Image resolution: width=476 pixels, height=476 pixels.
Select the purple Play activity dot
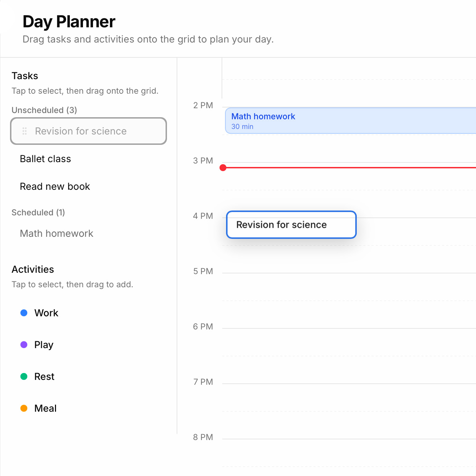coord(24,344)
